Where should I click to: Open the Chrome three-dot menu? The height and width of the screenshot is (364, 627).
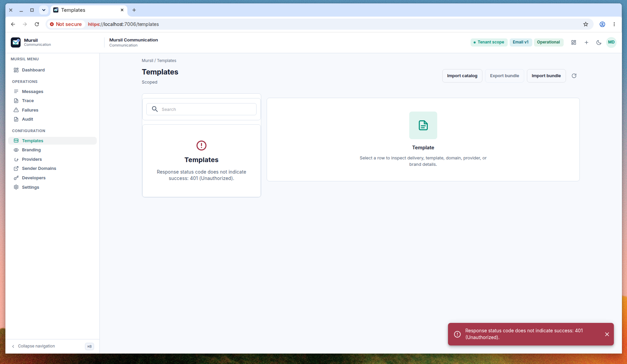click(x=614, y=24)
